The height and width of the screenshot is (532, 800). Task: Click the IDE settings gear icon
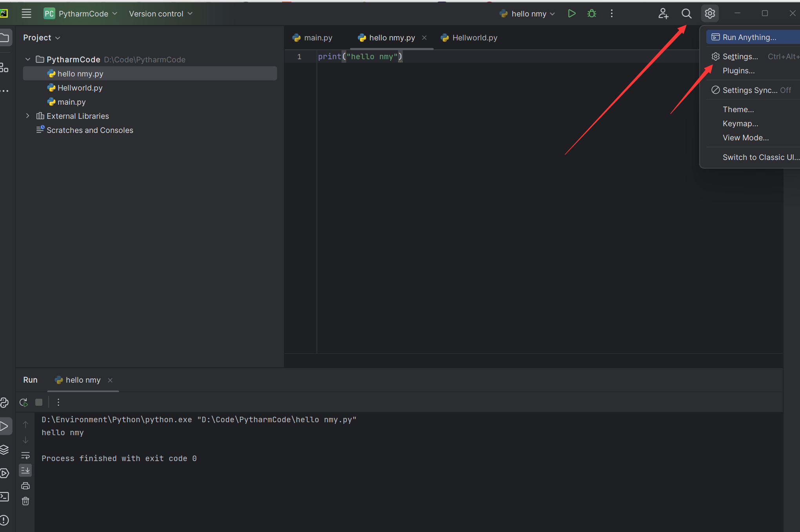coord(710,14)
